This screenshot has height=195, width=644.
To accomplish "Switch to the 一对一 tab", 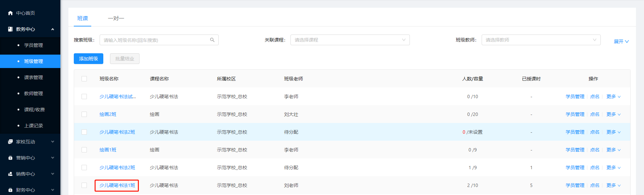I will pyautogui.click(x=116, y=18).
